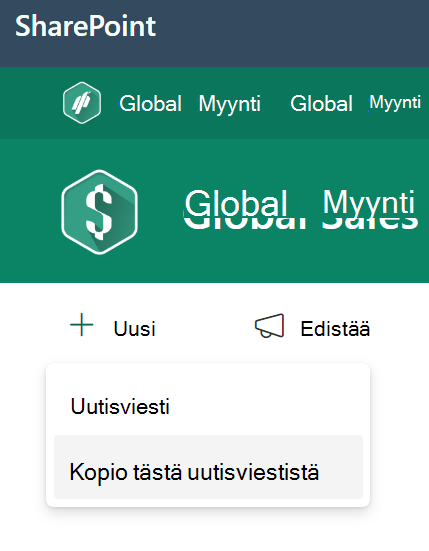Click the hexagon hub site logo in navigation bar

(x=82, y=103)
